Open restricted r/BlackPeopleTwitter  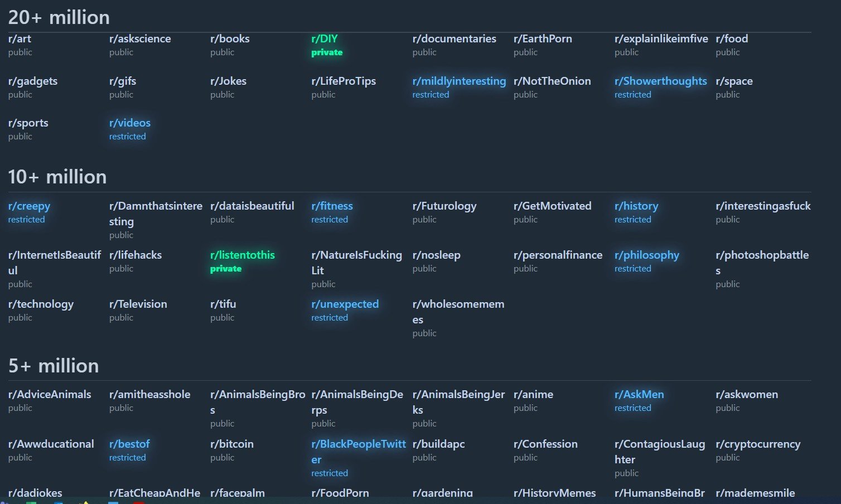coord(359,452)
